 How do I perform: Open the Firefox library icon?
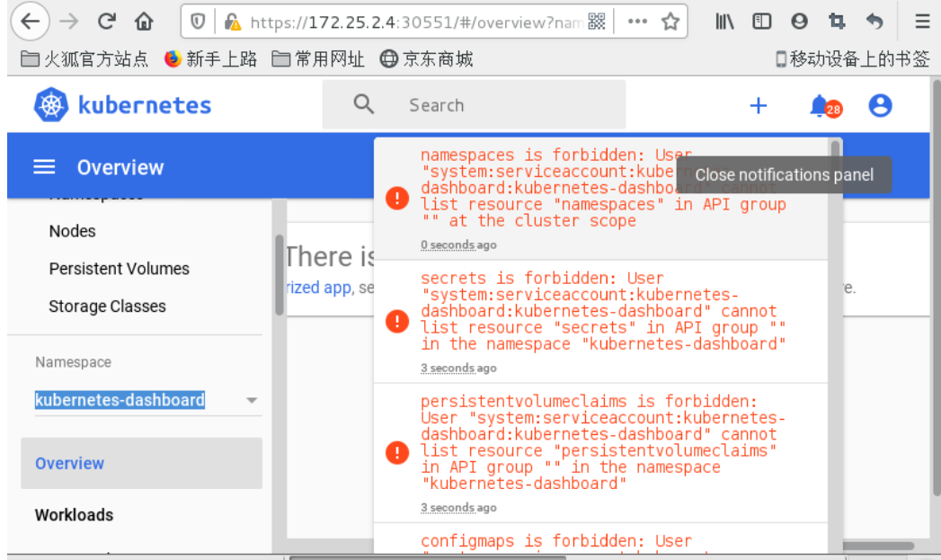(x=724, y=21)
